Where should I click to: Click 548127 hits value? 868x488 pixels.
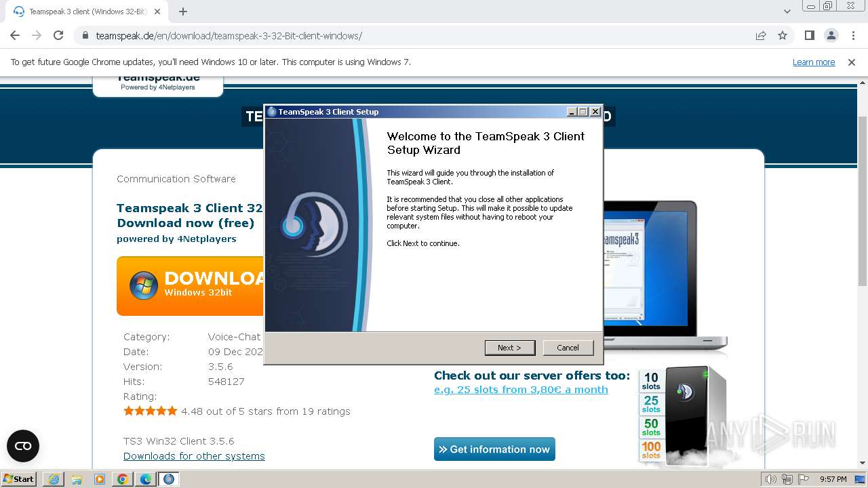click(x=226, y=382)
